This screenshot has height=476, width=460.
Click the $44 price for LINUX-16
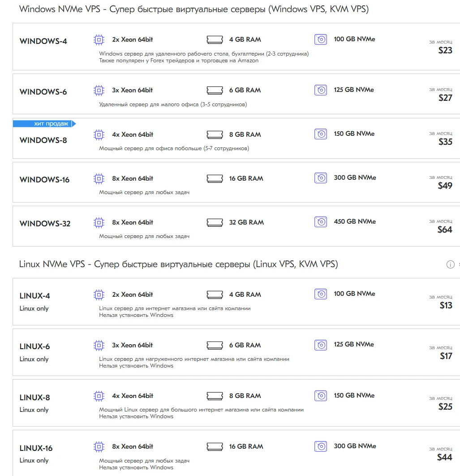[x=445, y=457]
